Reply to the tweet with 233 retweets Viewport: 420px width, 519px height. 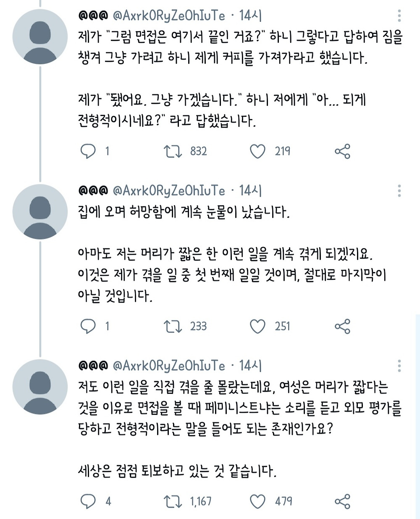pos(88,327)
